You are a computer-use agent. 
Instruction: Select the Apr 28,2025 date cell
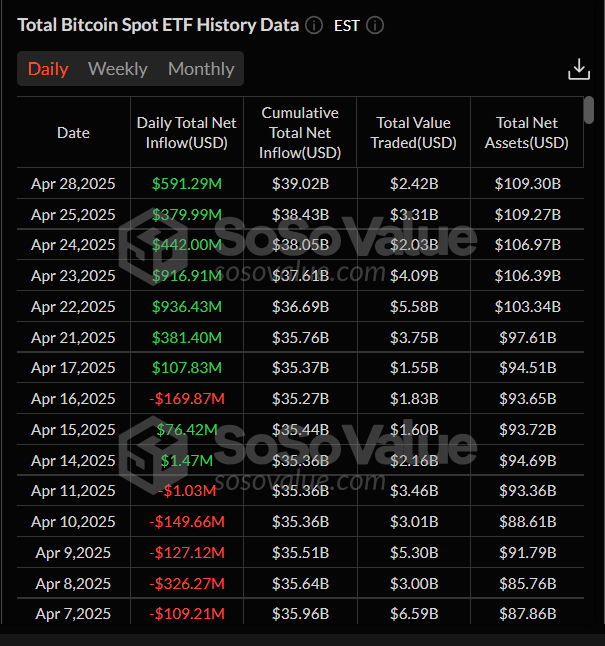pyautogui.click(x=73, y=184)
